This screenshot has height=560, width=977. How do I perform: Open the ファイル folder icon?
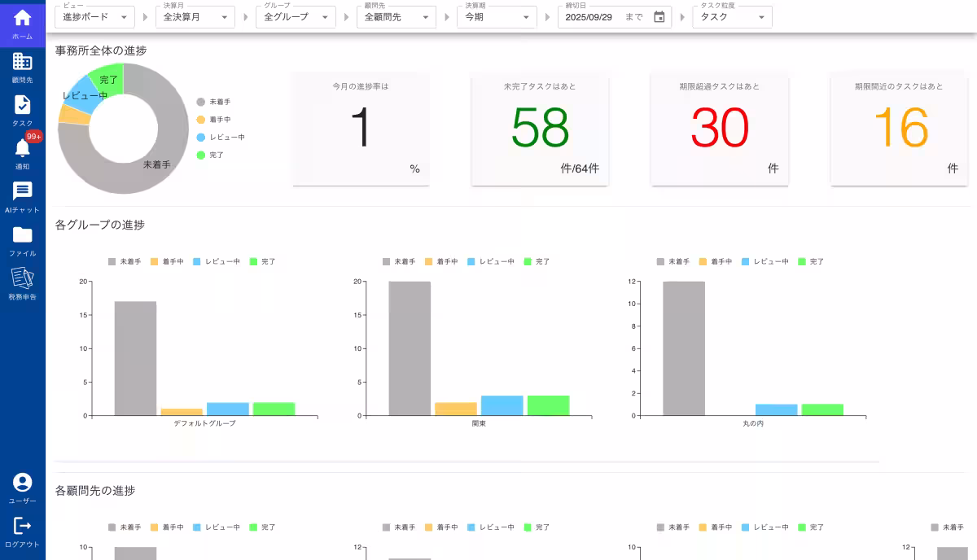23,235
